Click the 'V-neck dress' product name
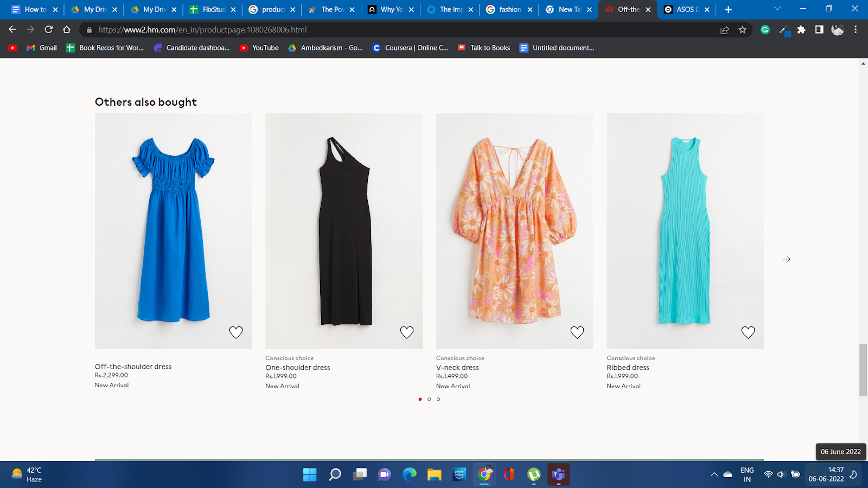Viewport: 868px width, 488px height. (457, 368)
